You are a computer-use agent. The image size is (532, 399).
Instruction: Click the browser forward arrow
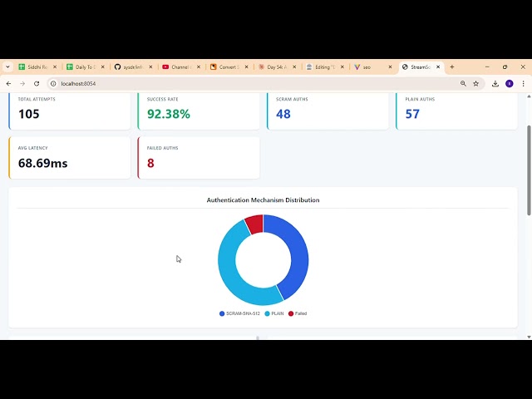coord(22,83)
